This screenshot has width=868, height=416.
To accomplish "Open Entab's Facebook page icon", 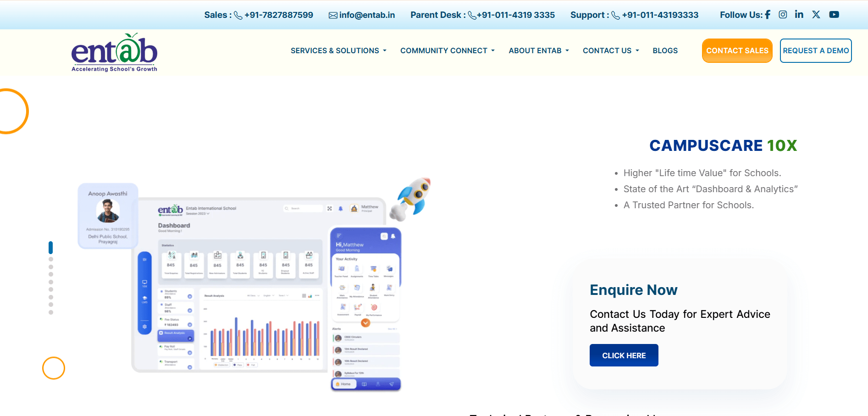I will coord(767,14).
